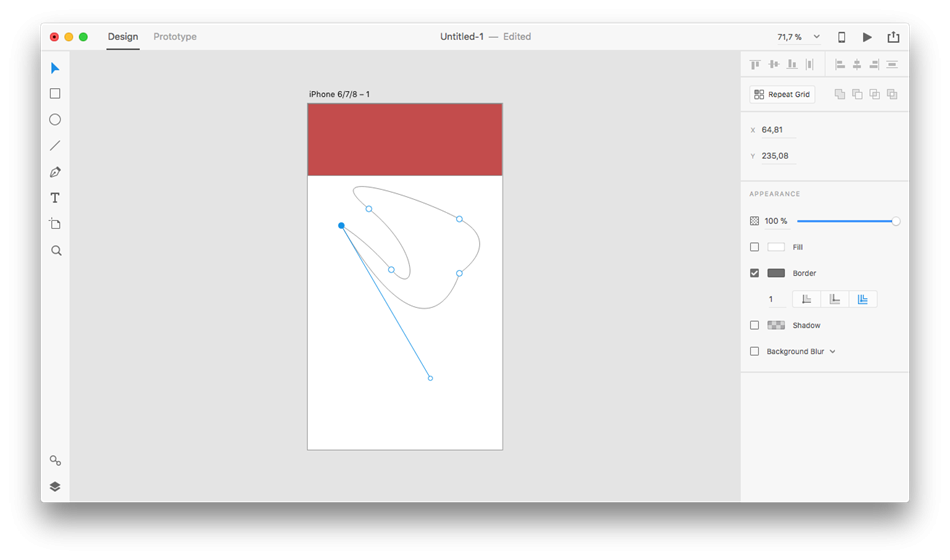Click the opacity slider handle
The image size is (950, 560).
(x=895, y=221)
